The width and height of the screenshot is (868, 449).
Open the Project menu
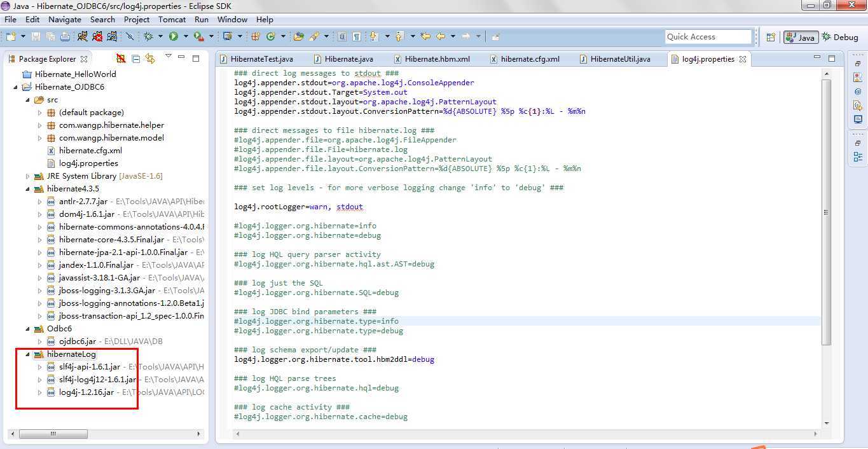[136, 19]
